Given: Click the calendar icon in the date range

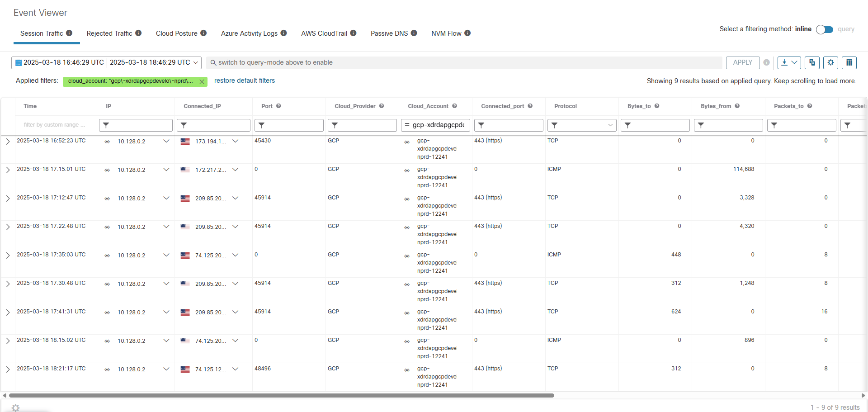Looking at the screenshot, I should click(19, 63).
